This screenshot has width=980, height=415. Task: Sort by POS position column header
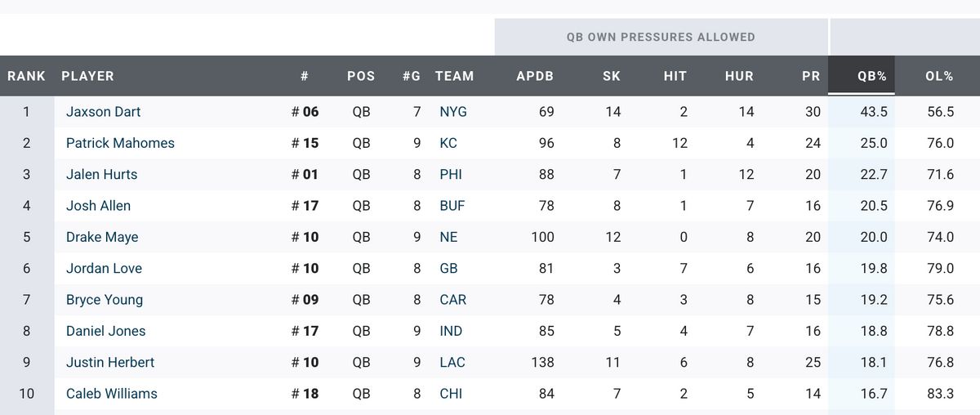click(x=361, y=76)
